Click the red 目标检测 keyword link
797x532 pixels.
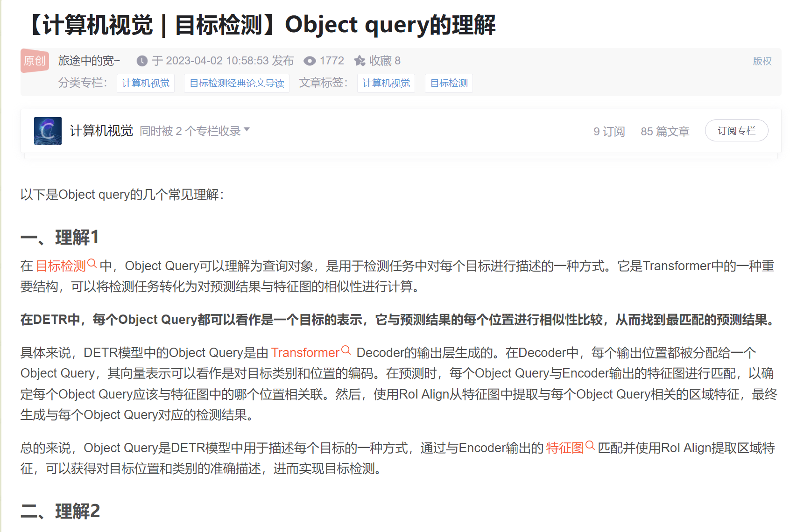tap(61, 266)
